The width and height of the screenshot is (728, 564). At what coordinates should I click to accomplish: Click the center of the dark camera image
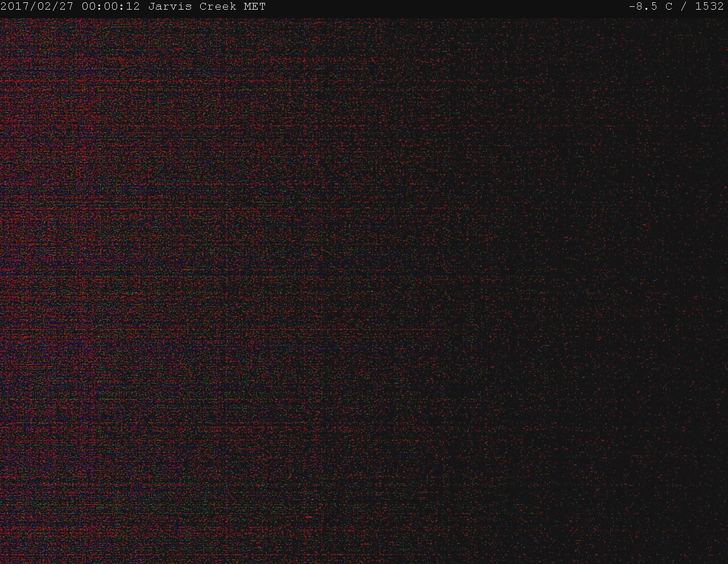364,290
